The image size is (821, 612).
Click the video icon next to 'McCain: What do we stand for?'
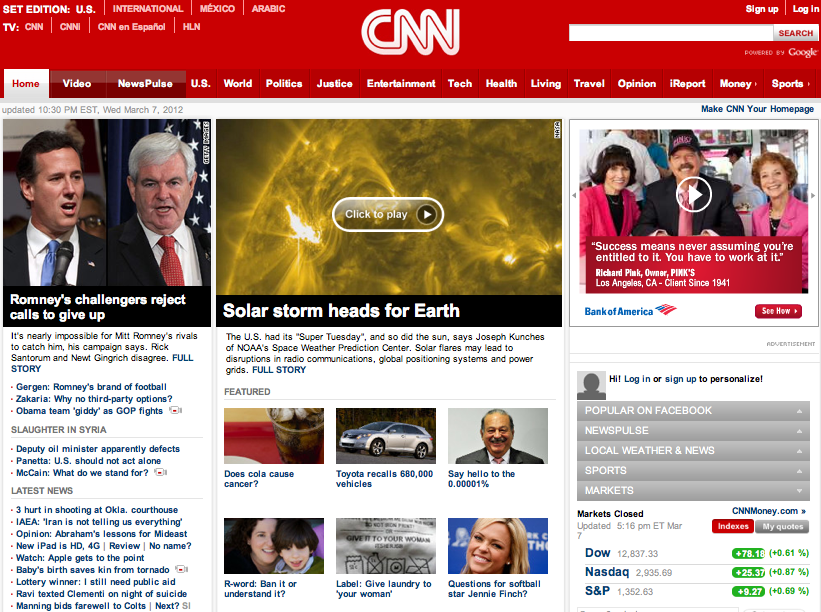coord(160,472)
